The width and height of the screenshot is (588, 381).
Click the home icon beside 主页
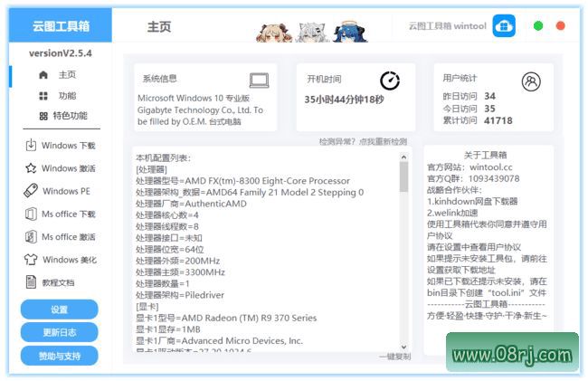(43, 75)
